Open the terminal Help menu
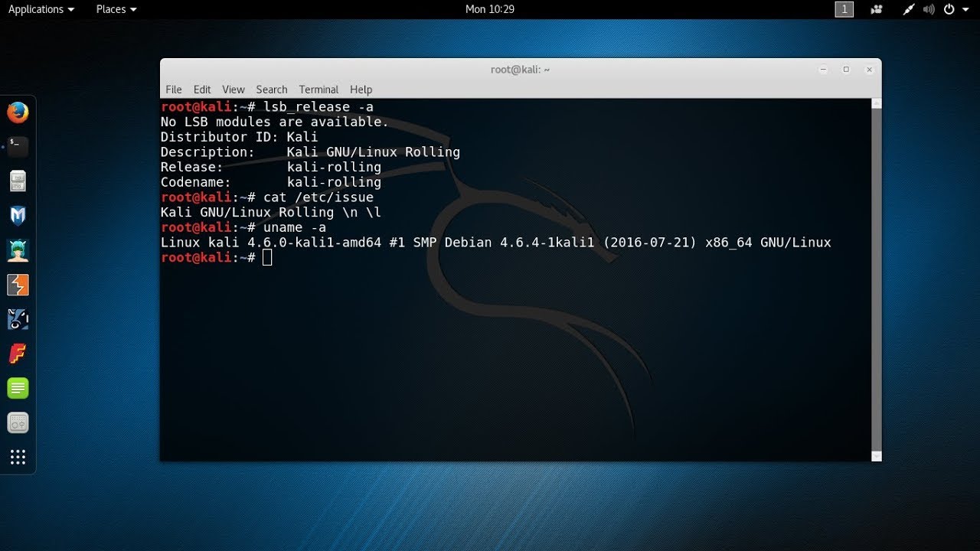This screenshot has width=980, height=551. [x=361, y=90]
